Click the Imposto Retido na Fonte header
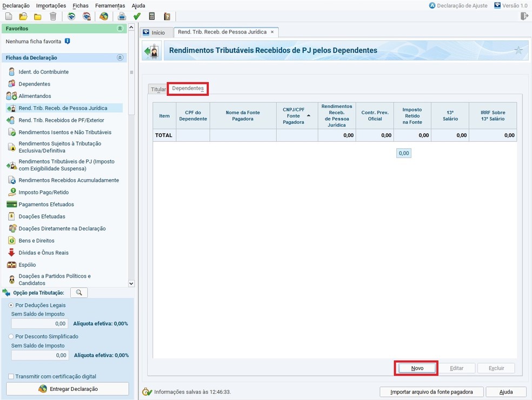 pyautogui.click(x=412, y=116)
